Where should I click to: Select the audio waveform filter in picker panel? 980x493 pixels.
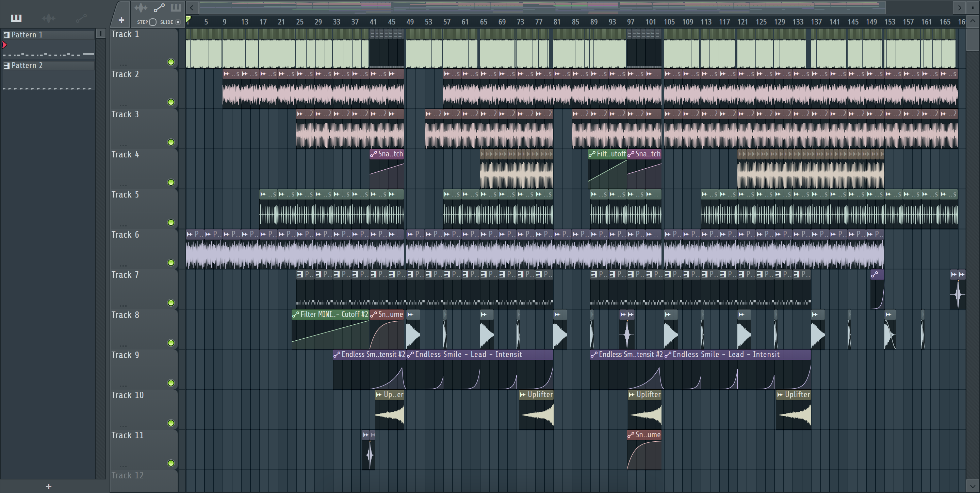49,18
